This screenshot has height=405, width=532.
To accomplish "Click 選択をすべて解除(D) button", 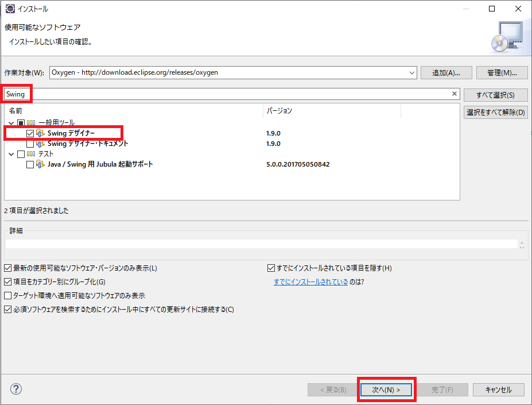I will point(495,112).
